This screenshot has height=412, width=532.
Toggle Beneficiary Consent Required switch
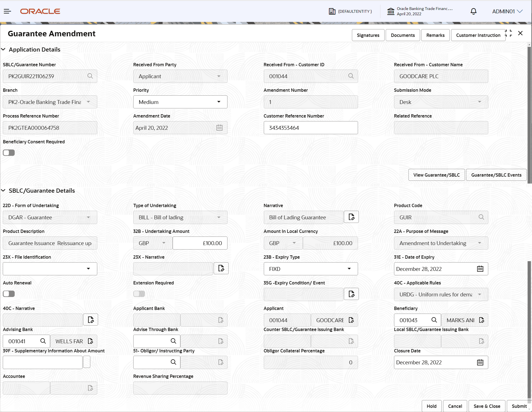pyautogui.click(x=9, y=153)
